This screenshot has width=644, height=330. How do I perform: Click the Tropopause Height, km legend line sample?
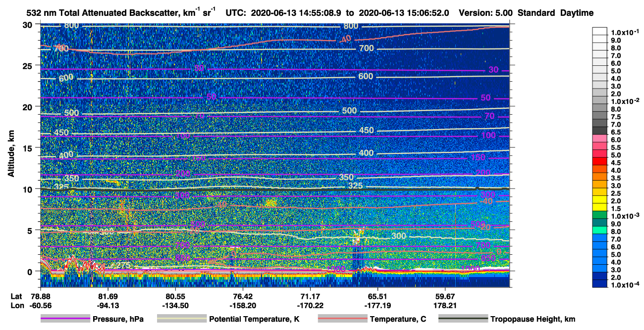pyautogui.click(x=464, y=319)
